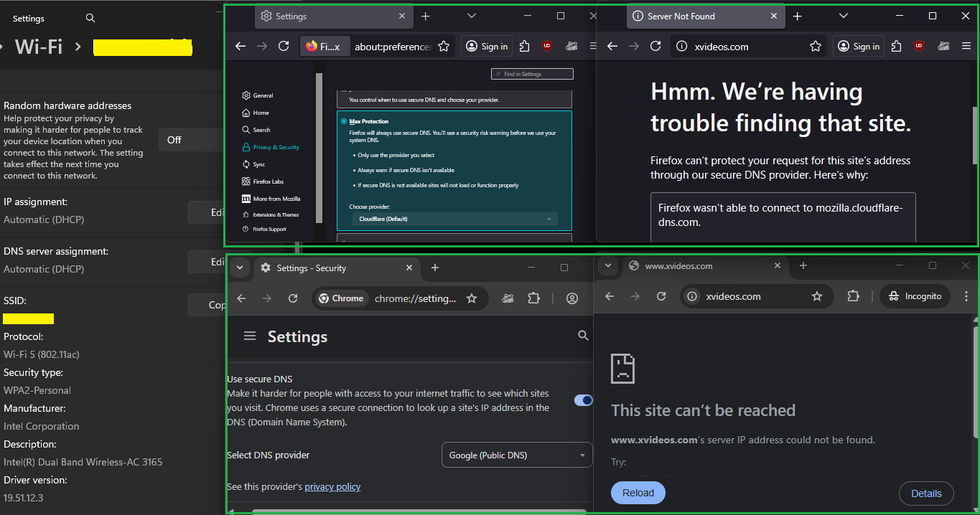980x515 pixels.
Task: Click the Find in Settings search field
Action: point(532,74)
